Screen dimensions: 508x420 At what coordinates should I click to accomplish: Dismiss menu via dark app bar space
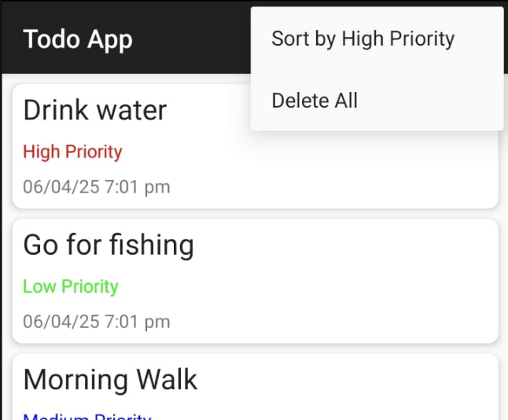point(191,39)
